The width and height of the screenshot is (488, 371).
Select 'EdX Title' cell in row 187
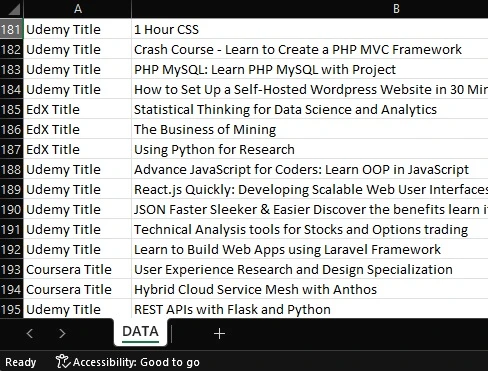tap(77, 149)
